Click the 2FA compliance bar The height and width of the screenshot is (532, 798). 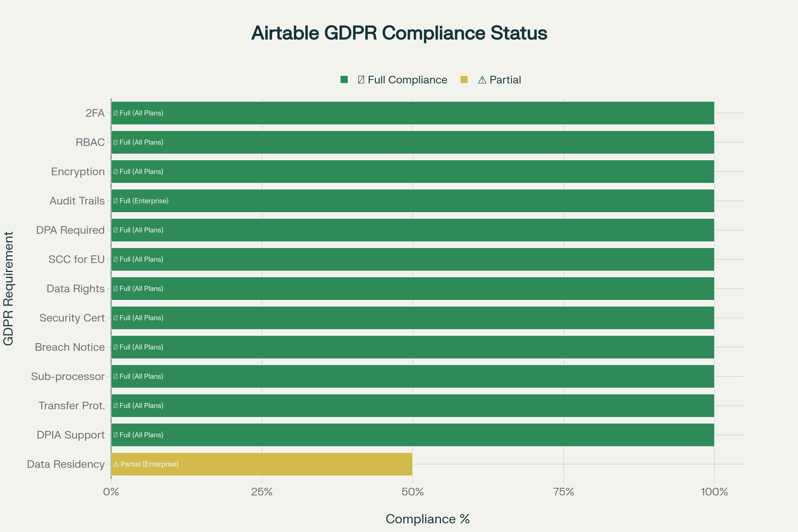(x=413, y=113)
